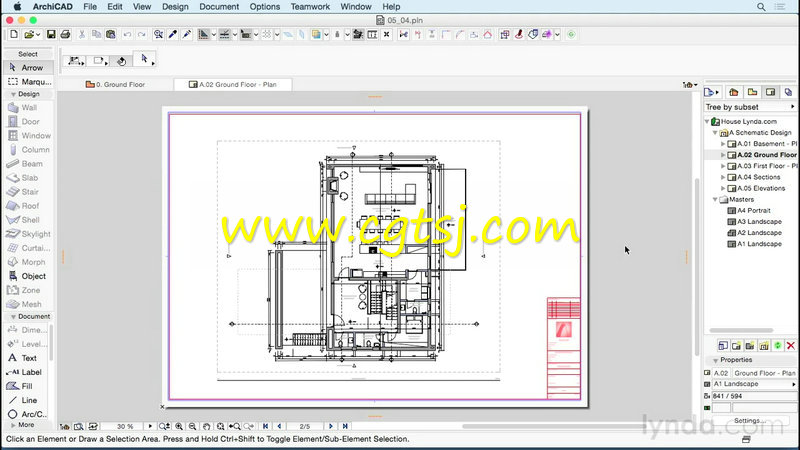This screenshot has width=800, height=450.
Task: Click the 30 % zoom field
Action: coord(125,427)
